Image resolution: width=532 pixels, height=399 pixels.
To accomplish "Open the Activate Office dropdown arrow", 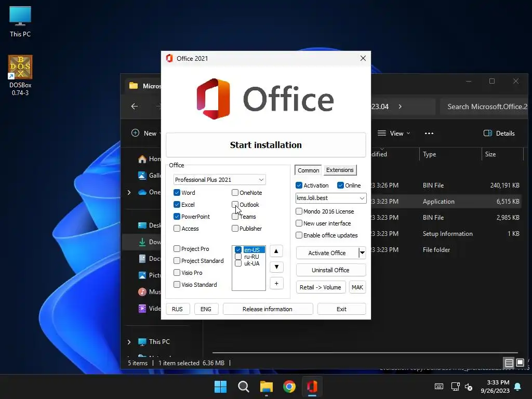I will tap(362, 253).
